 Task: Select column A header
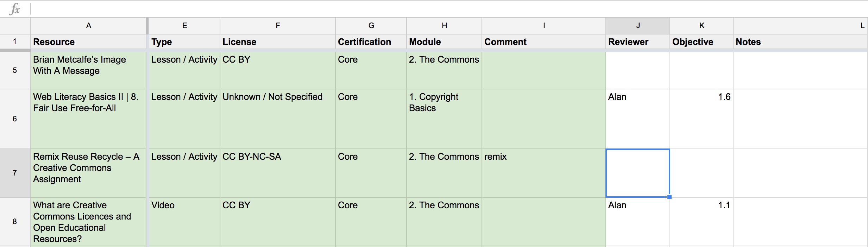tap(88, 26)
